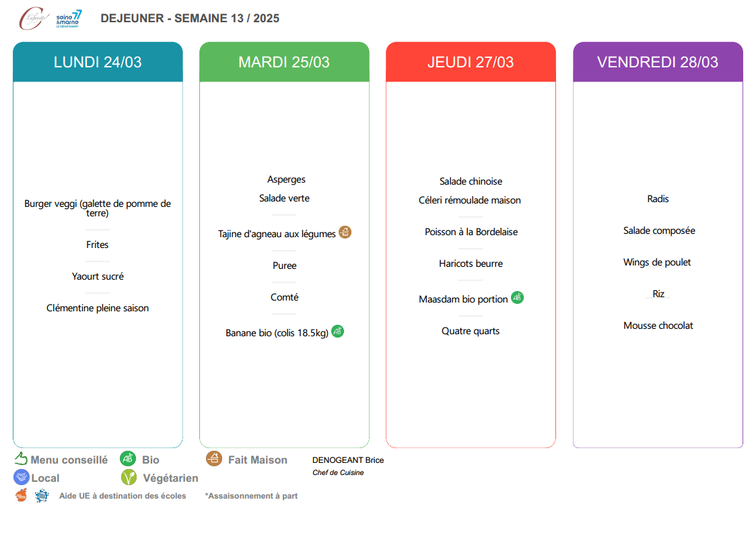
Task: Click the blue EU stars icon in legend
Action: pos(42,495)
